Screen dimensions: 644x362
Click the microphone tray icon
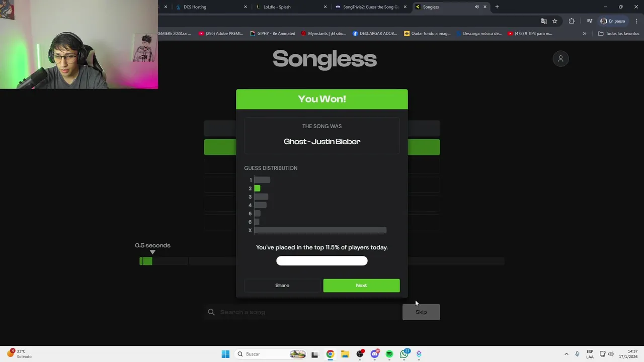click(577, 354)
